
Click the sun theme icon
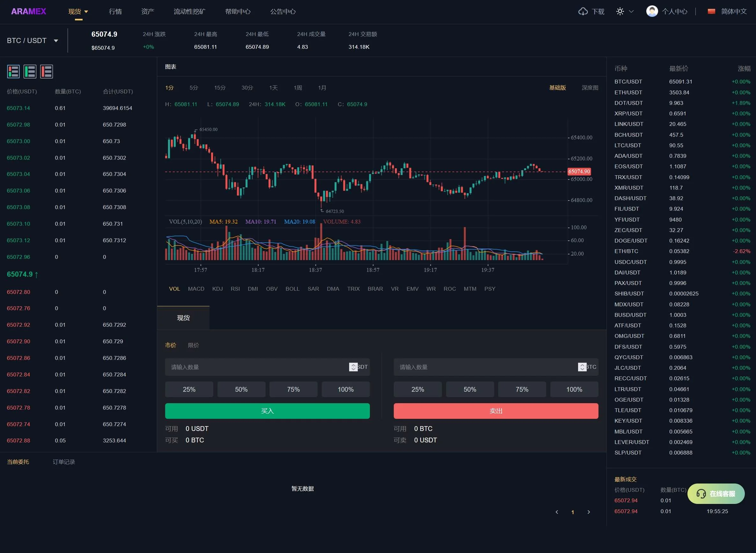tap(620, 12)
